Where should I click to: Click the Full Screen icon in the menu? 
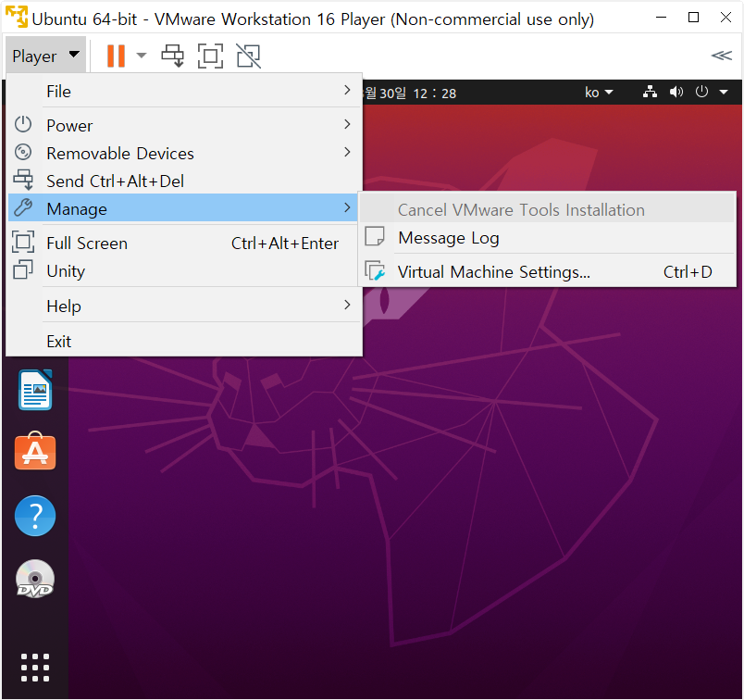23,242
